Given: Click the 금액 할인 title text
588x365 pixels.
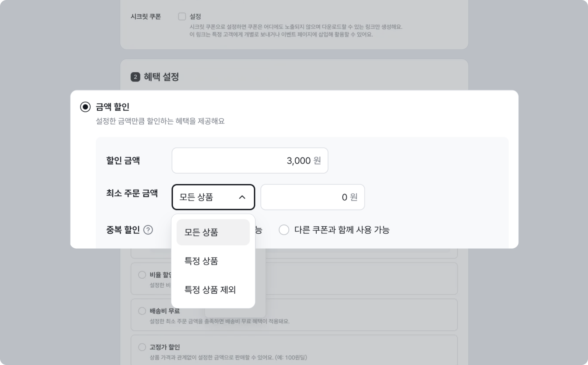Looking at the screenshot, I should point(112,107).
